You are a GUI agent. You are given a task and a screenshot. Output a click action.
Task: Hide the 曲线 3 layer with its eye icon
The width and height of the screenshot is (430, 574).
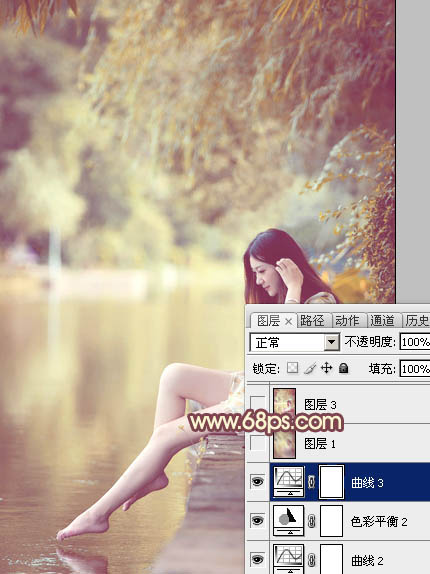[258, 482]
